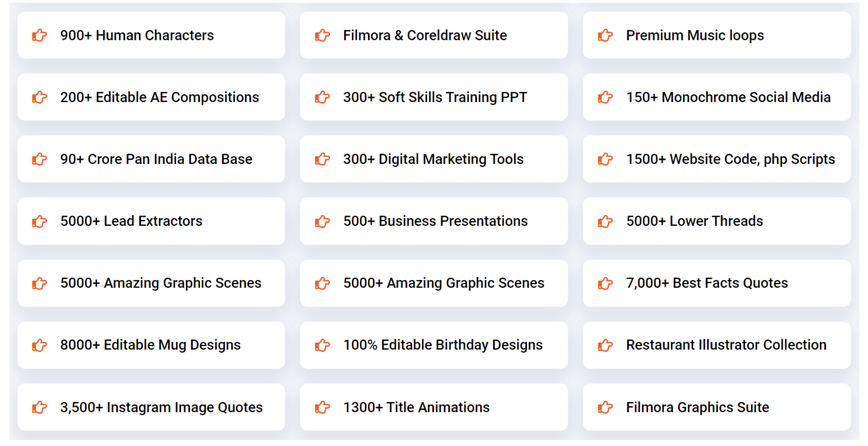868x446 pixels.
Task: Click the hand icon next to Filmora Graphics Suite
Action: (605, 407)
